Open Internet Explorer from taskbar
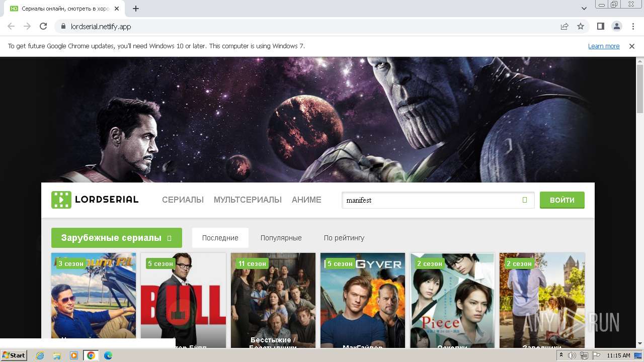644x362 pixels. point(40,355)
